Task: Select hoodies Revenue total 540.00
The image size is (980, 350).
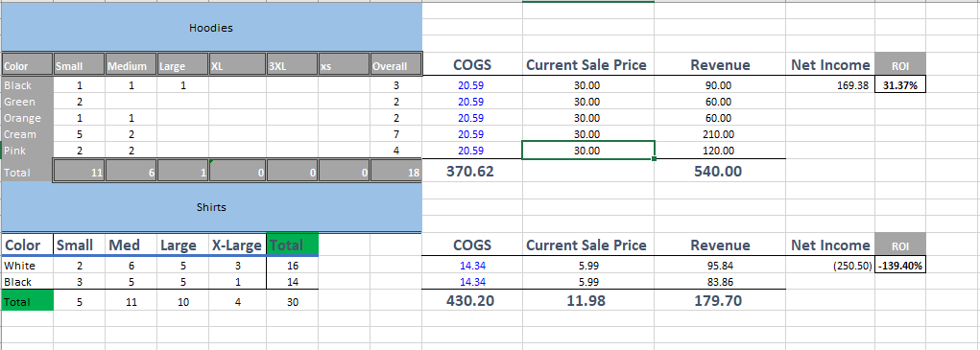Action: [x=719, y=171]
